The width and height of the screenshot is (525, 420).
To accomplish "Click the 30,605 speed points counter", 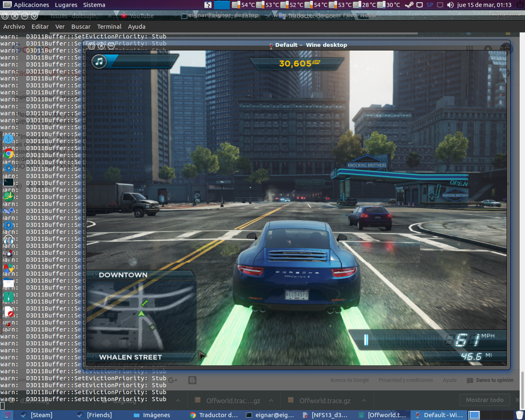I will (299, 64).
